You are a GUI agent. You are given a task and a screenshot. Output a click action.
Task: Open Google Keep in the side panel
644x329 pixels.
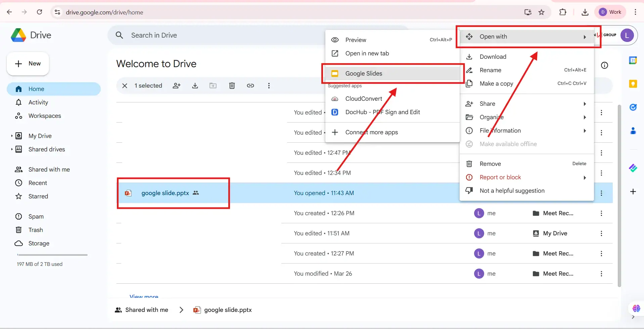pyautogui.click(x=634, y=84)
